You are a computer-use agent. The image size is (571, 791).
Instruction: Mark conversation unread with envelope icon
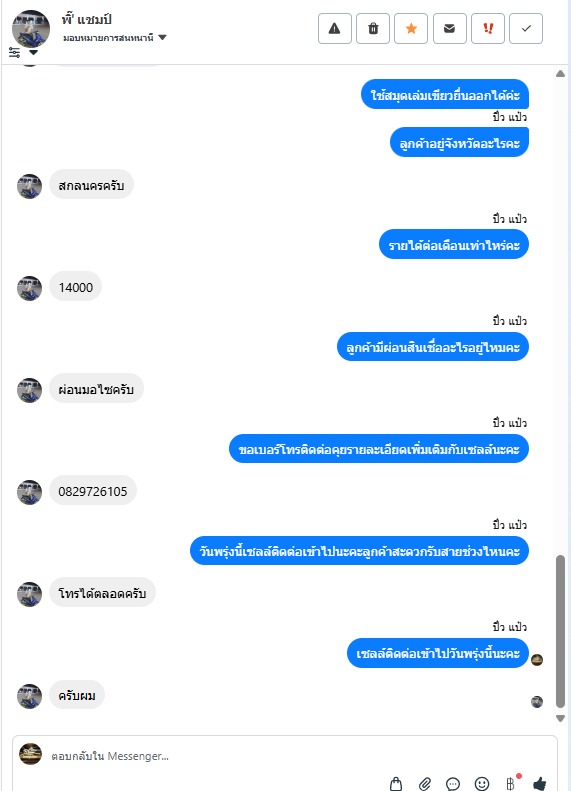(x=449, y=29)
